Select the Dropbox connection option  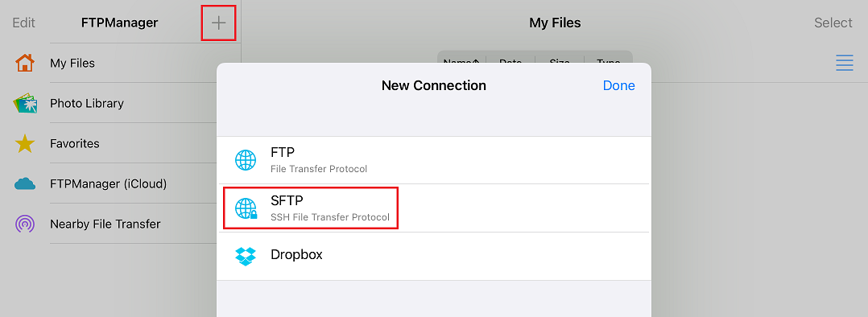(434, 256)
